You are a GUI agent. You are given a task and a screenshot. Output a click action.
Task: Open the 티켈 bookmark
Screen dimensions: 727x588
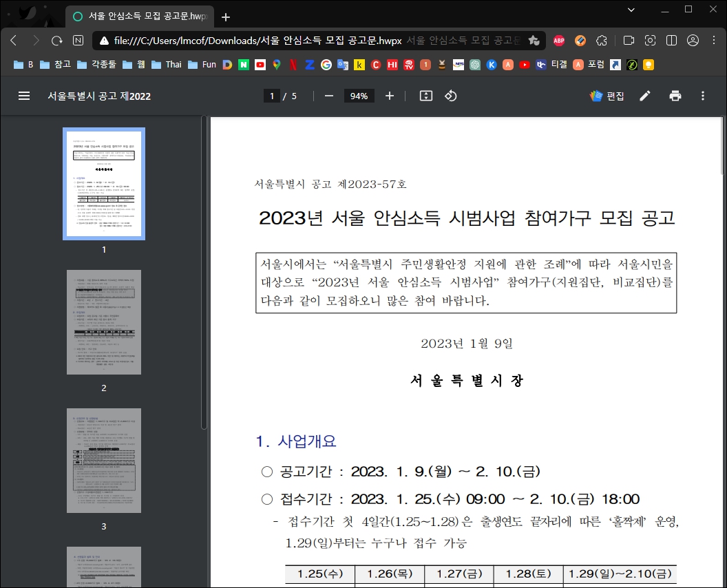[552, 65]
